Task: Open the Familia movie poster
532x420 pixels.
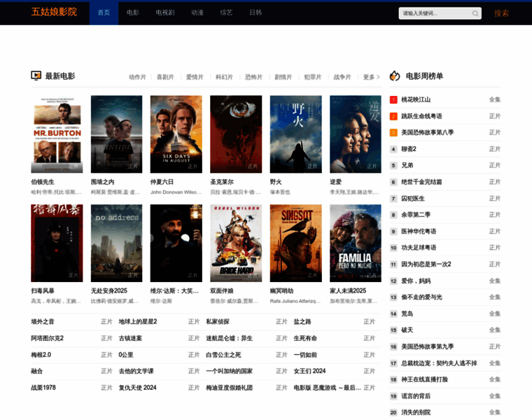Action: tap(356, 243)
